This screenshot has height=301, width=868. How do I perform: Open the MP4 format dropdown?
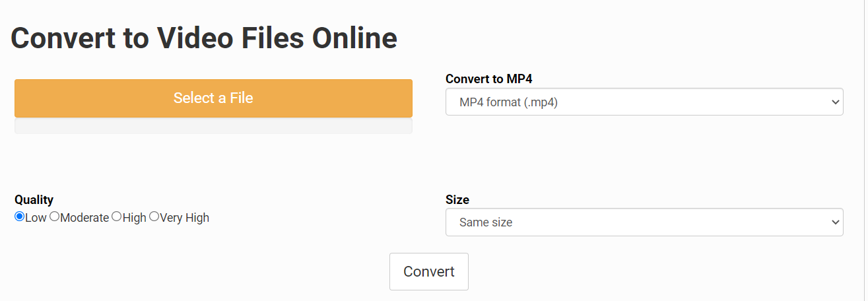pos(644,102)
